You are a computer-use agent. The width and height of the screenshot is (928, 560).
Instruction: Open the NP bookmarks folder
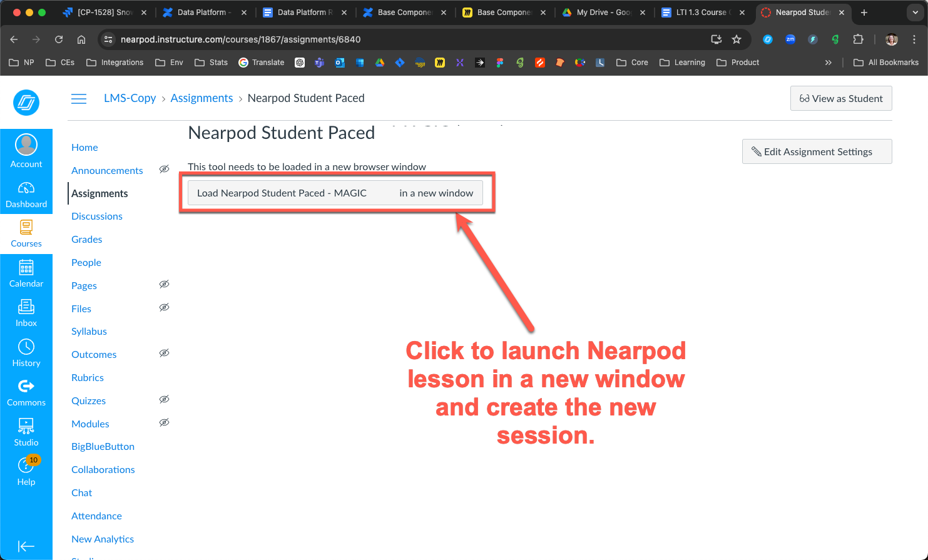22,63
